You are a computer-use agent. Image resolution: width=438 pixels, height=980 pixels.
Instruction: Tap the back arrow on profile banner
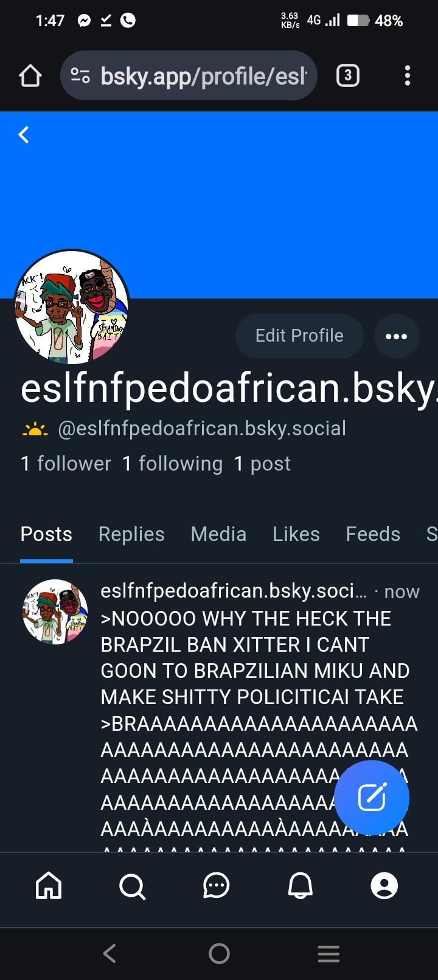[x=24, y=134]
